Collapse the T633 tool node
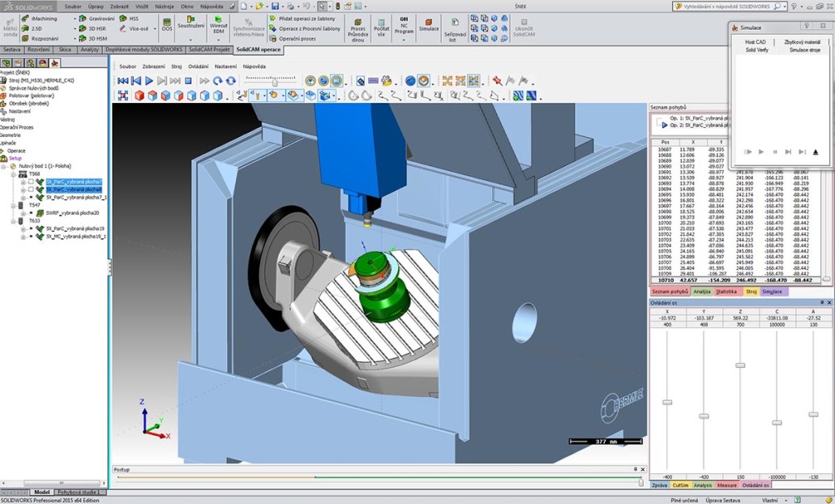 point(13,220)
